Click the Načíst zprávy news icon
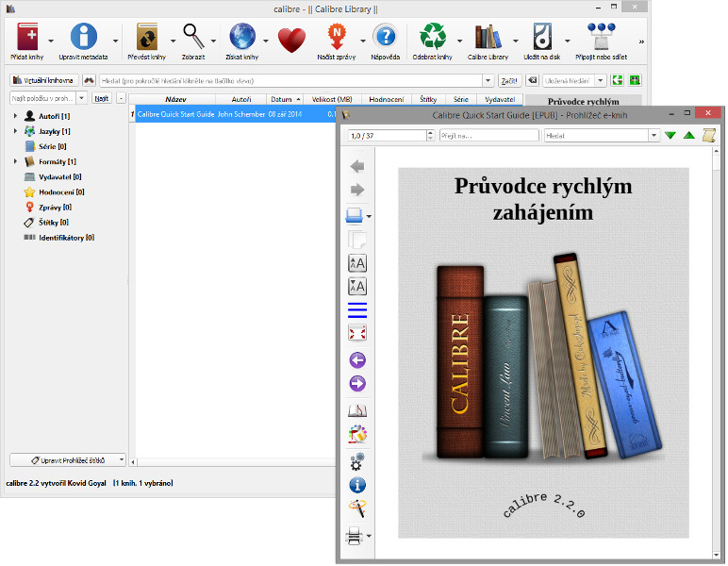 (x=337, y=37)
